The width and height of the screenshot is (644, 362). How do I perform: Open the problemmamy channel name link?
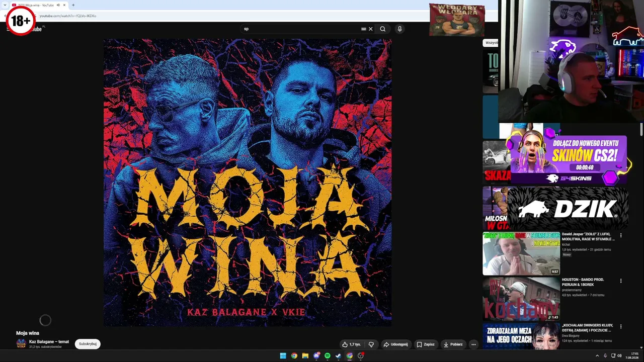572,290
